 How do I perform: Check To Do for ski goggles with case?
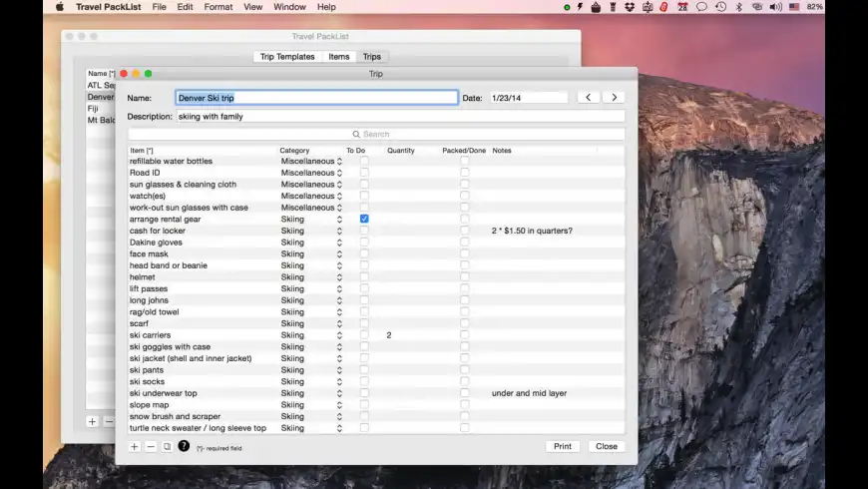pos(364,346)
